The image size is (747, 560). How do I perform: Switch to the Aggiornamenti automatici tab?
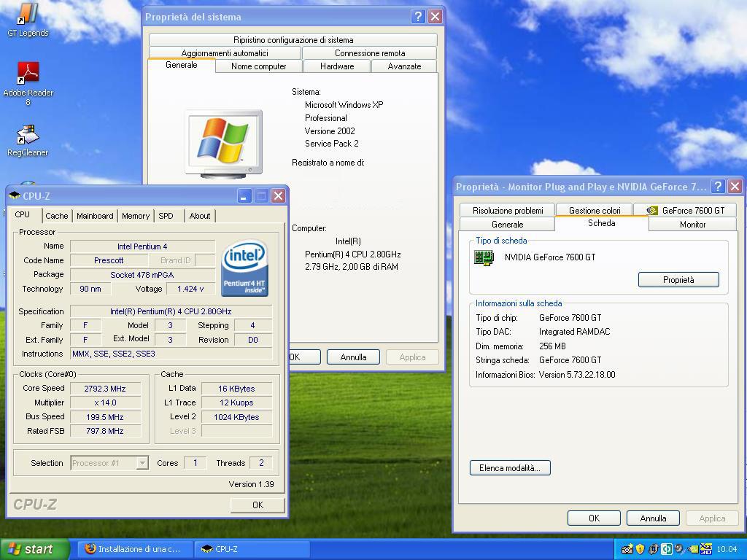click(225, 52)
